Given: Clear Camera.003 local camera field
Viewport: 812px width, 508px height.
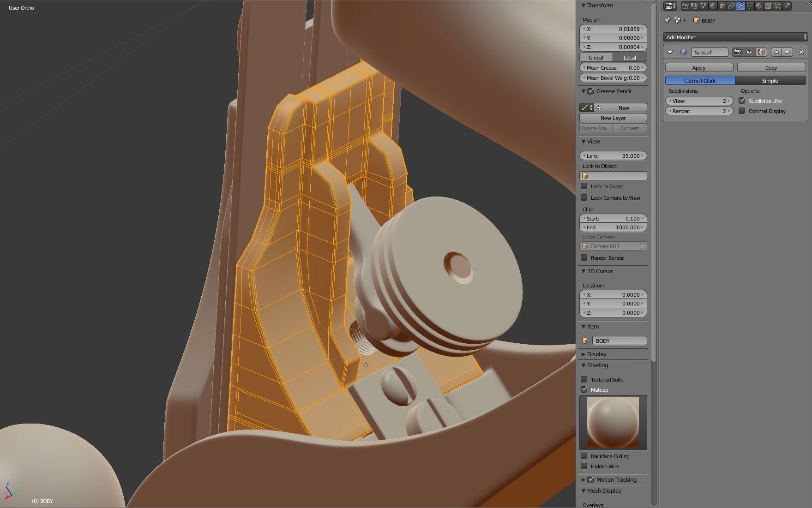Looking at the screenshot, I should (x=642, y=246).
